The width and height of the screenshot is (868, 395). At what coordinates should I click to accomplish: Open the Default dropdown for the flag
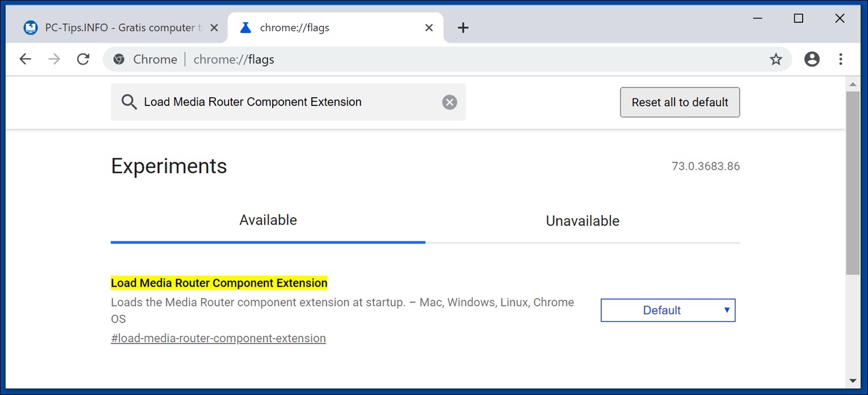pos(668,310)
